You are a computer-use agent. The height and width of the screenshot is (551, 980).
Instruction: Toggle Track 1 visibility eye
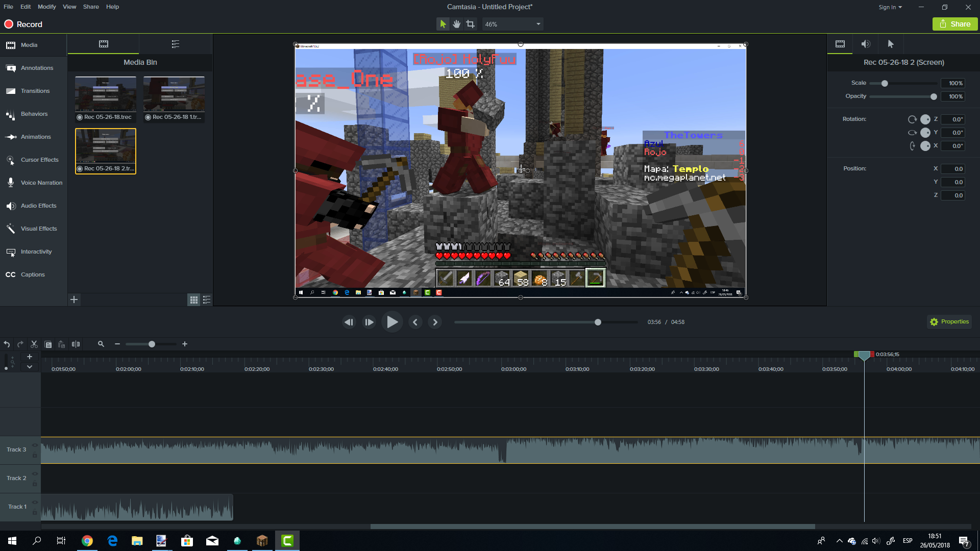click(35, 503)
